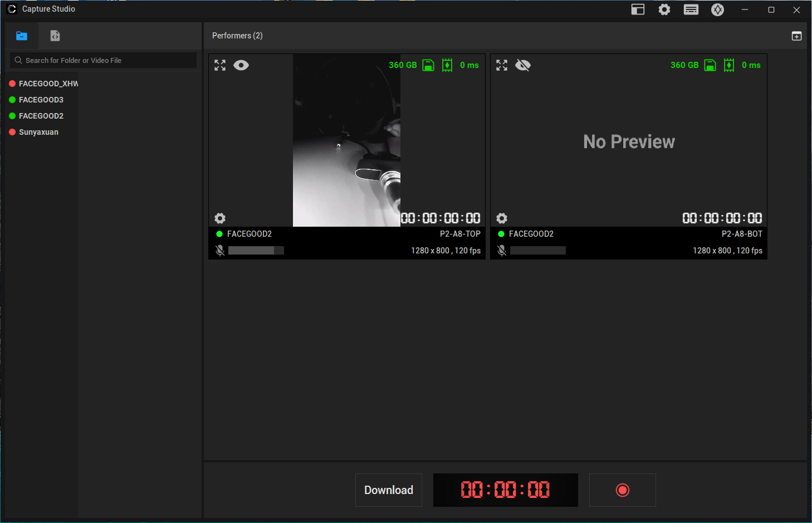Switch to the script file tab in sidebar
Image resolution: width=812 pixels, height=523 pixels.
(55, 36)
